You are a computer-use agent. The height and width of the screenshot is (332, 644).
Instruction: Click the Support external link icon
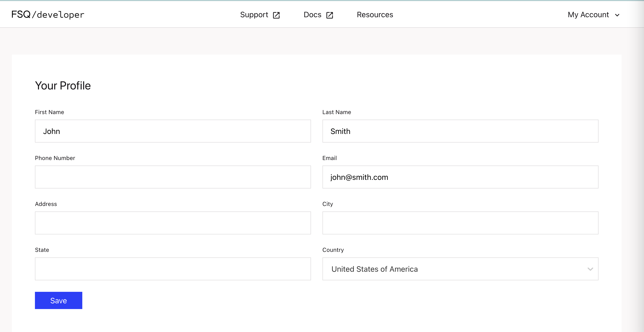coord(276,15)
